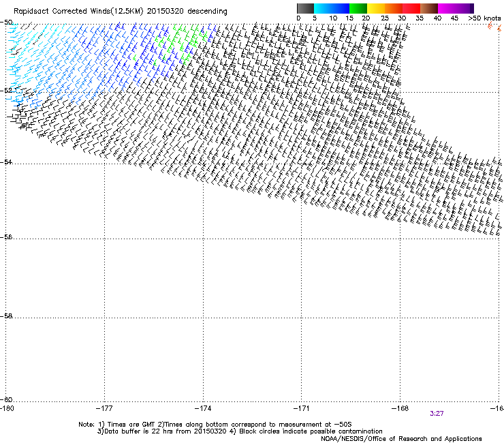
Task: Click the '25' legend scale label
Action: pos(385,18)
